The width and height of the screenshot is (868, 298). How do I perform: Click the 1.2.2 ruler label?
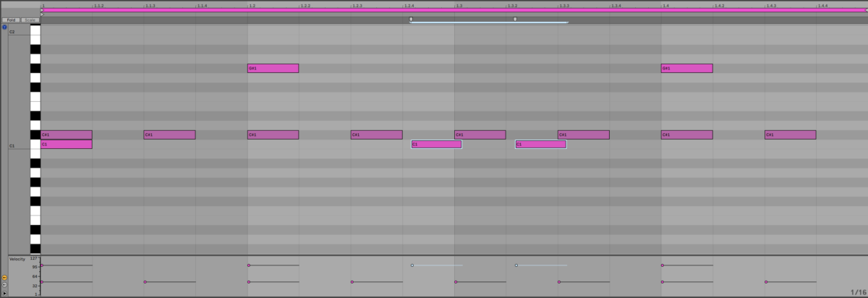pos(306,5)
